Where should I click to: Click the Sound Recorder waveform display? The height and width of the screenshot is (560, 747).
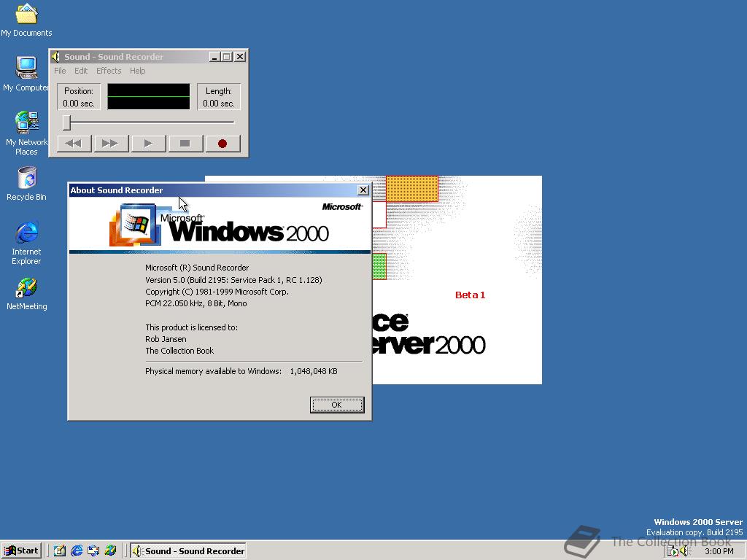[149, 97]
